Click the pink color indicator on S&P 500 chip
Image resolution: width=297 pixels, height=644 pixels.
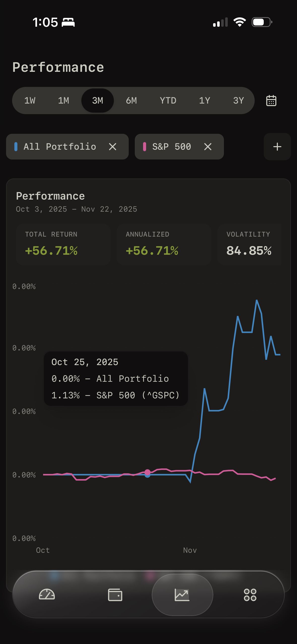(x=145, y=147)
